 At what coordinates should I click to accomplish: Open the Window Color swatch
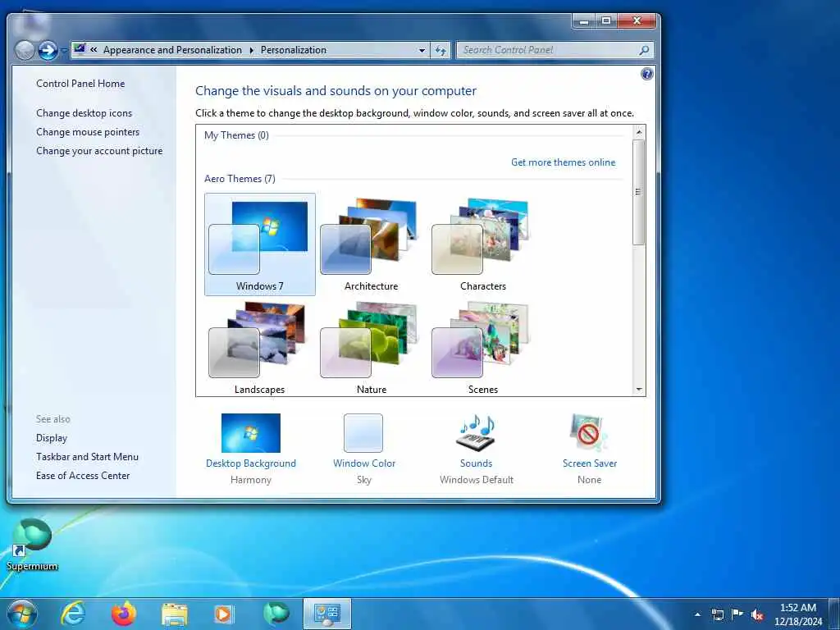pos(363,433)
